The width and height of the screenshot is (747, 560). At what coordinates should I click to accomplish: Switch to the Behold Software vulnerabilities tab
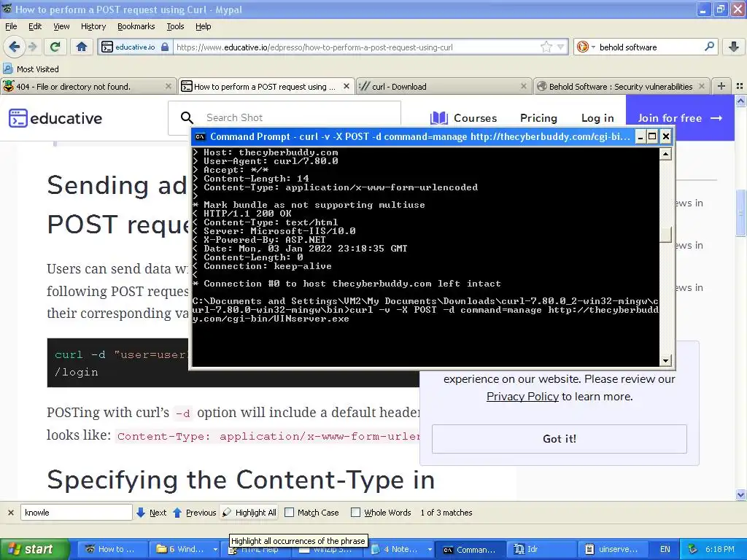pyautogui.click(x=621, y=87)
